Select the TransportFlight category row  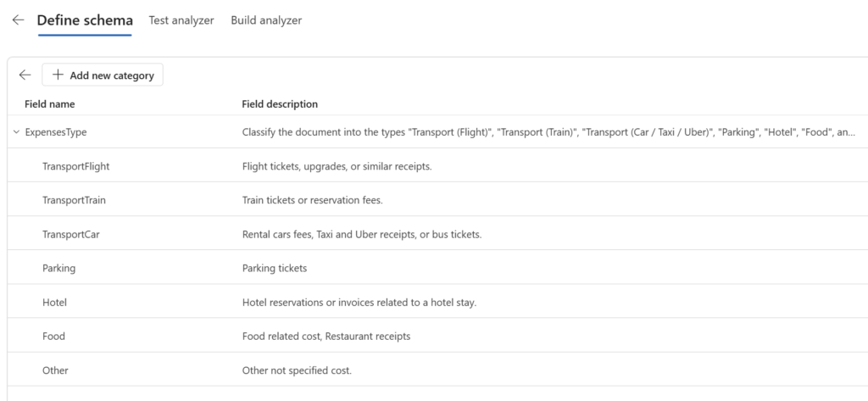tap(437, 166)
